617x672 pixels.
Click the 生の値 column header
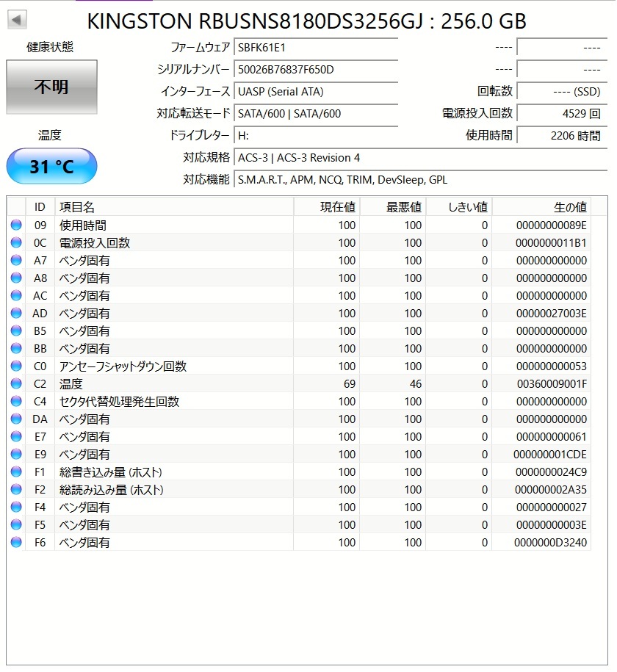[x=541, y=207]
